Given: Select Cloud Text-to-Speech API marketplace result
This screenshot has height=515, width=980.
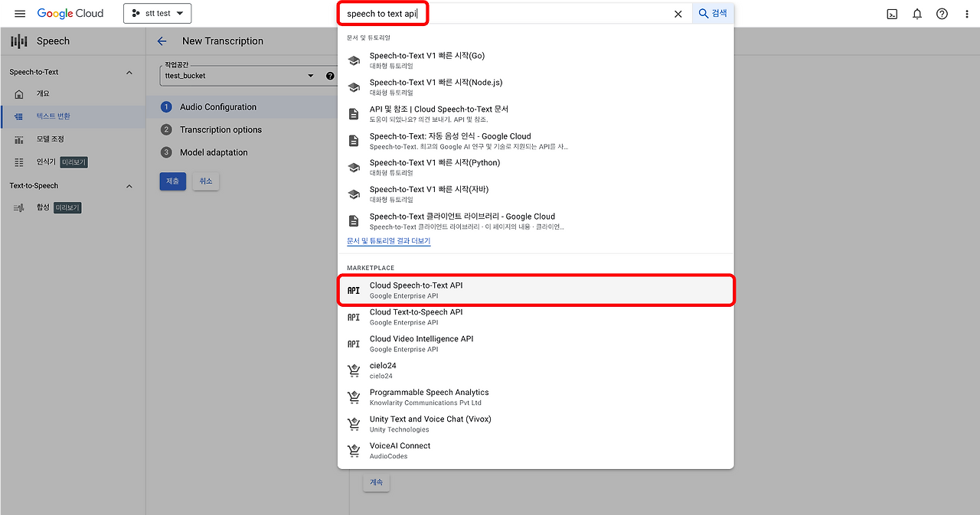Looking at the screenshot, I should coord(536,317).
